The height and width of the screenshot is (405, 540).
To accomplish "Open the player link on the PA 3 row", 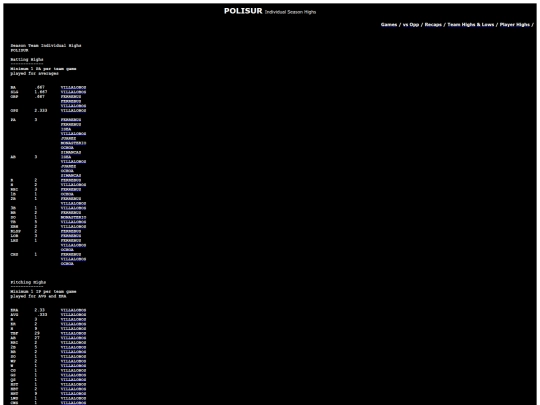I will (71, 120).
